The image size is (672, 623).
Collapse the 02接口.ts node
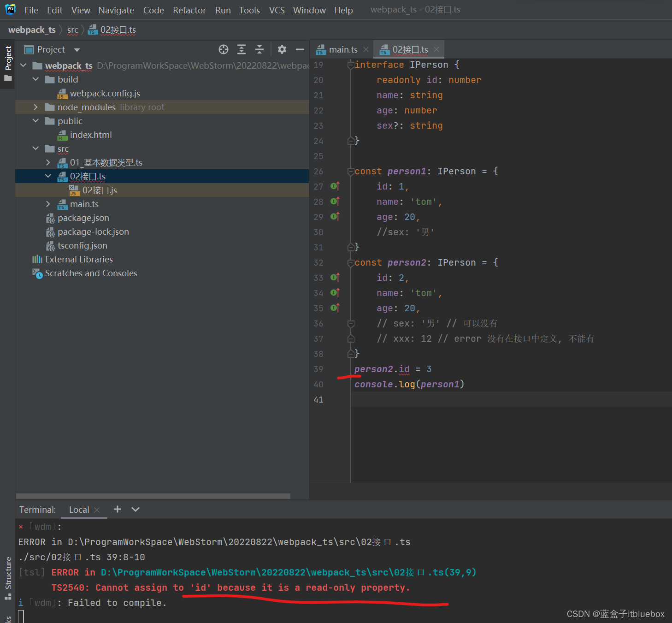coord(48,176)
